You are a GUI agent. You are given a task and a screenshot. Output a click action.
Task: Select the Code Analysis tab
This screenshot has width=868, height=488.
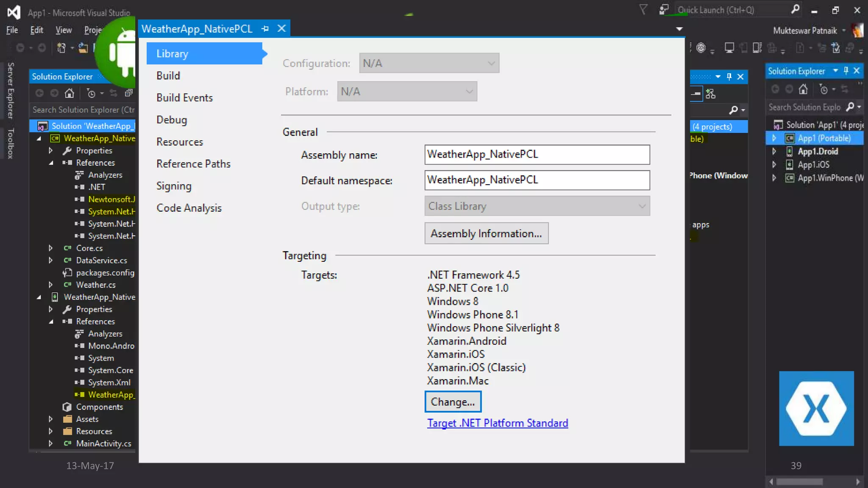pos(189,208)
